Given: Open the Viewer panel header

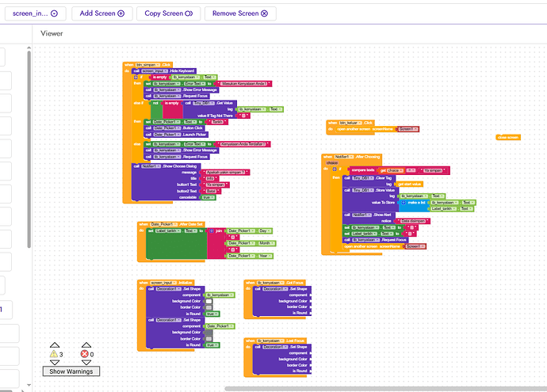Looking at the screenshot, I should click(52, 34).
